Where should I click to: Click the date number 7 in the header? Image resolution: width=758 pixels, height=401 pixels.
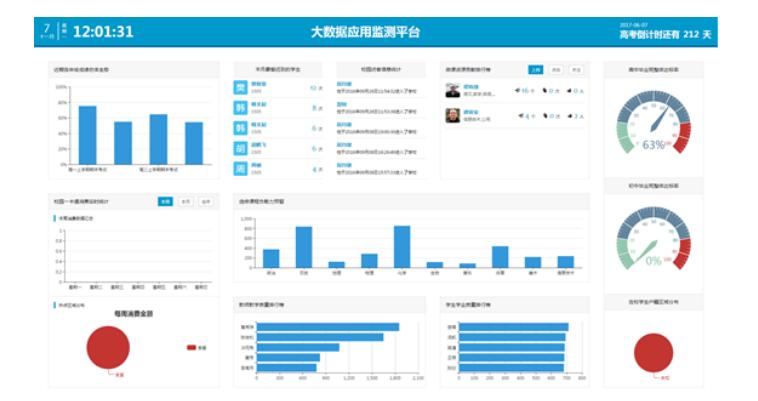click(x=47, y=28)
